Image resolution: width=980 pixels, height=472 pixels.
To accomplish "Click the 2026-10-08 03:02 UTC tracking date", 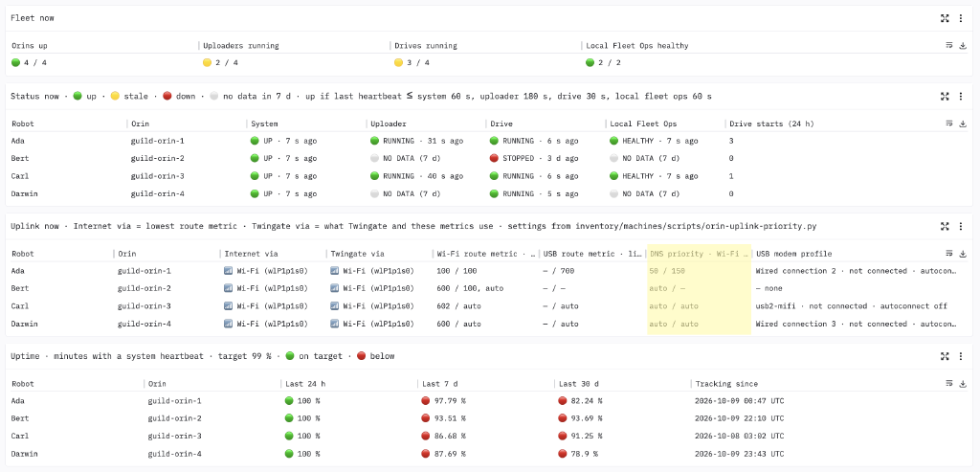I will (738, 436).
